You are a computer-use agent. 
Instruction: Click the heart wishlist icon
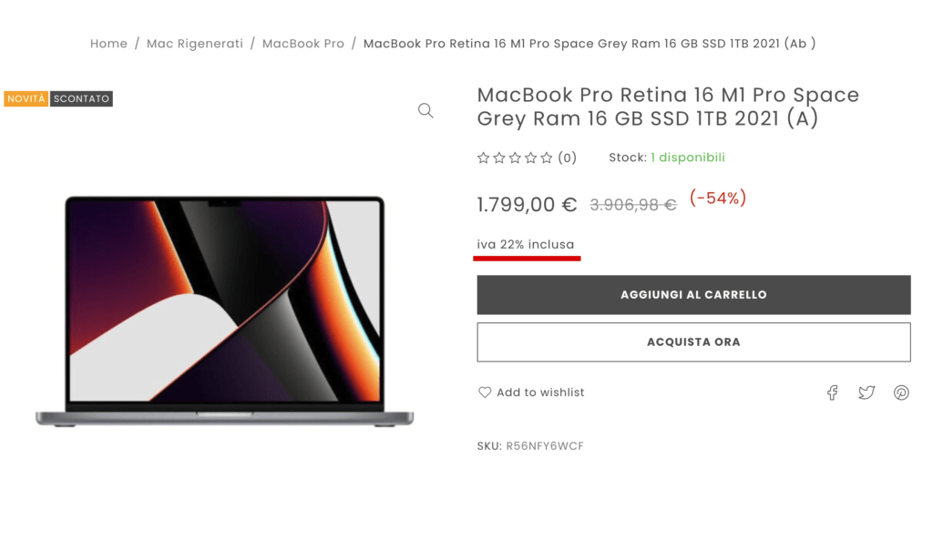tap(485, 392)
